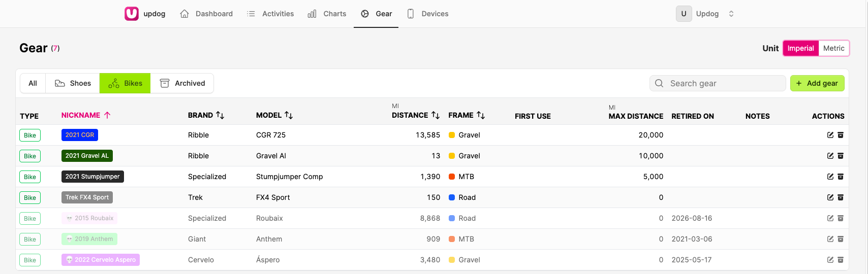Open the 2021 Gravel AL nickname tag
Viewport: 868px width, 274px height.
click(x=87, y=156)
